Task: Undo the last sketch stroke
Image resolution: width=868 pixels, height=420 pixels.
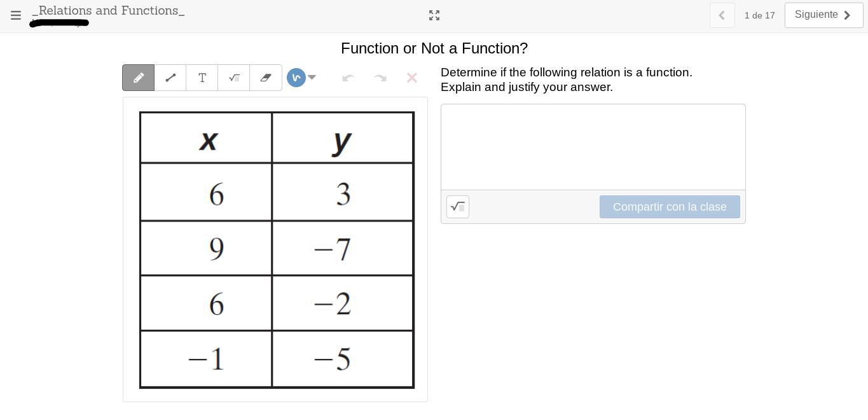Action: [348, 78]
